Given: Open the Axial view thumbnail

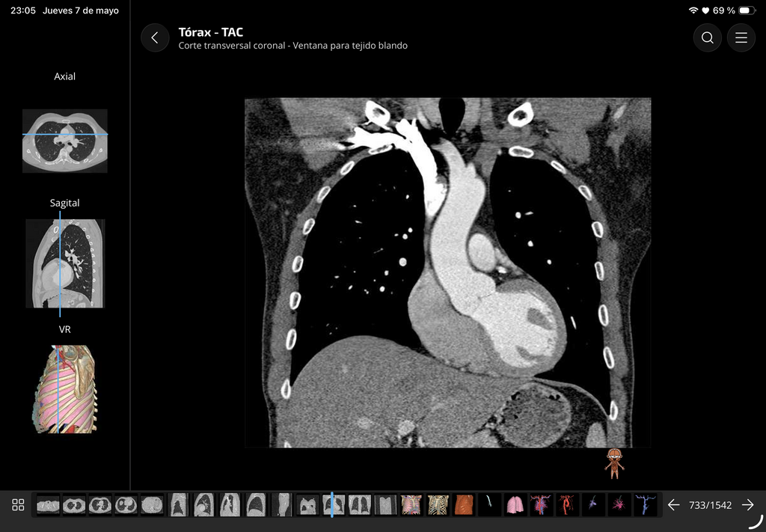Looking at the screenshot, I should point(65,141).
